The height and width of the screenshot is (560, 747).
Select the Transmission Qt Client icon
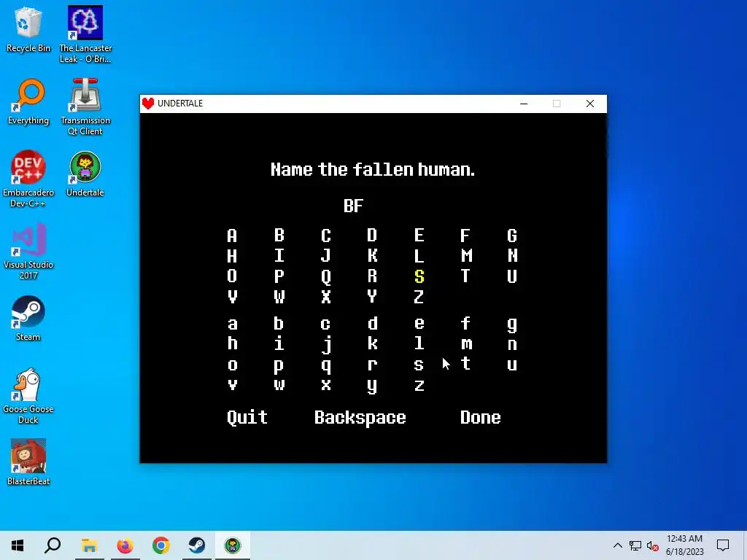[85, 107]
